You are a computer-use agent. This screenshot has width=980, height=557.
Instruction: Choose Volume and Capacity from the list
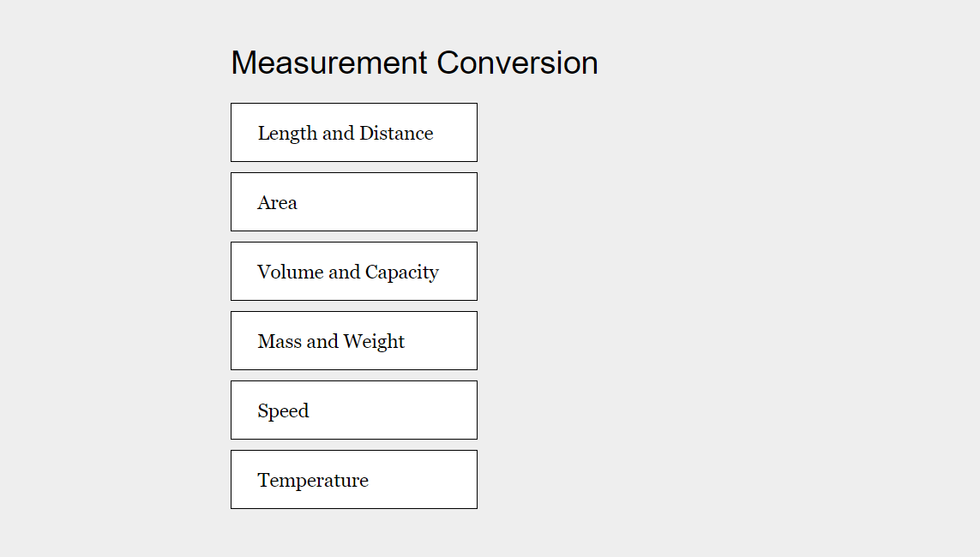353,271
